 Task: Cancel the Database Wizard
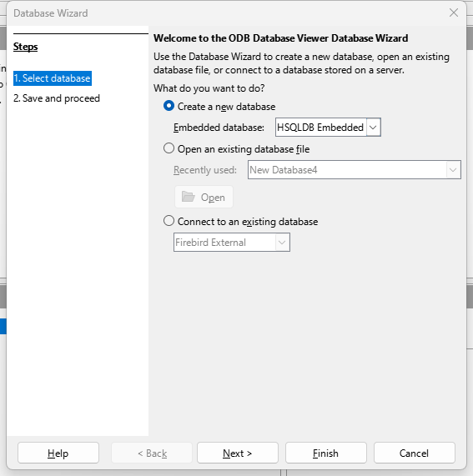click(414, 453)
